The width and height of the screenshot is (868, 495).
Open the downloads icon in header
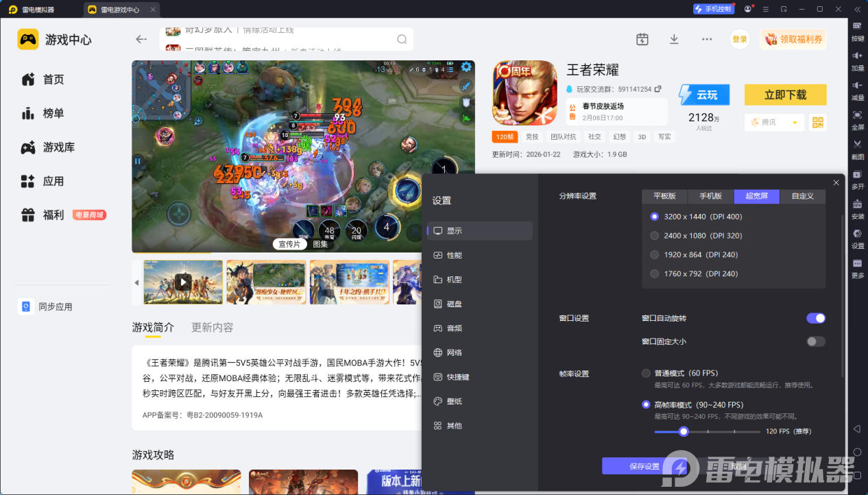[674, 39]
